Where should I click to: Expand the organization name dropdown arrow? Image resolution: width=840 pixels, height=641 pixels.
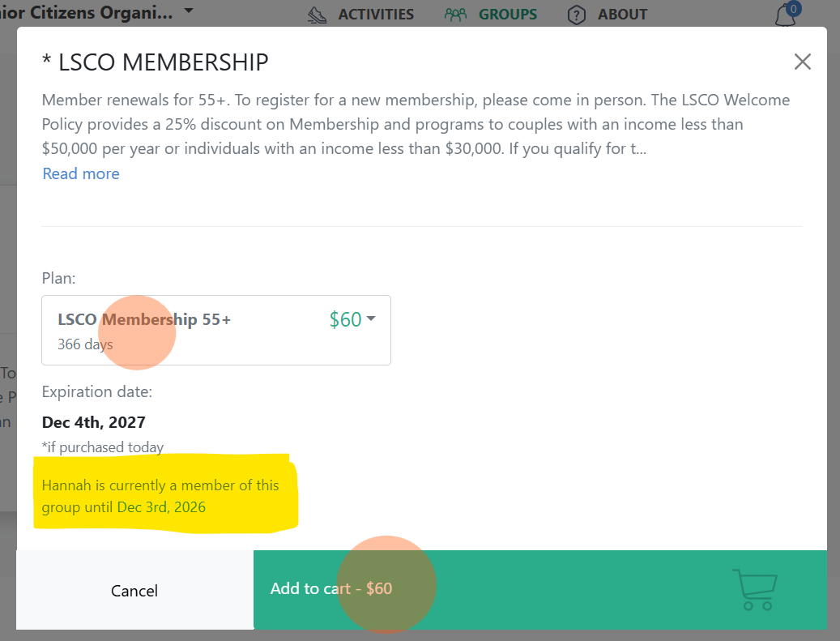click(x=189, y=11)
